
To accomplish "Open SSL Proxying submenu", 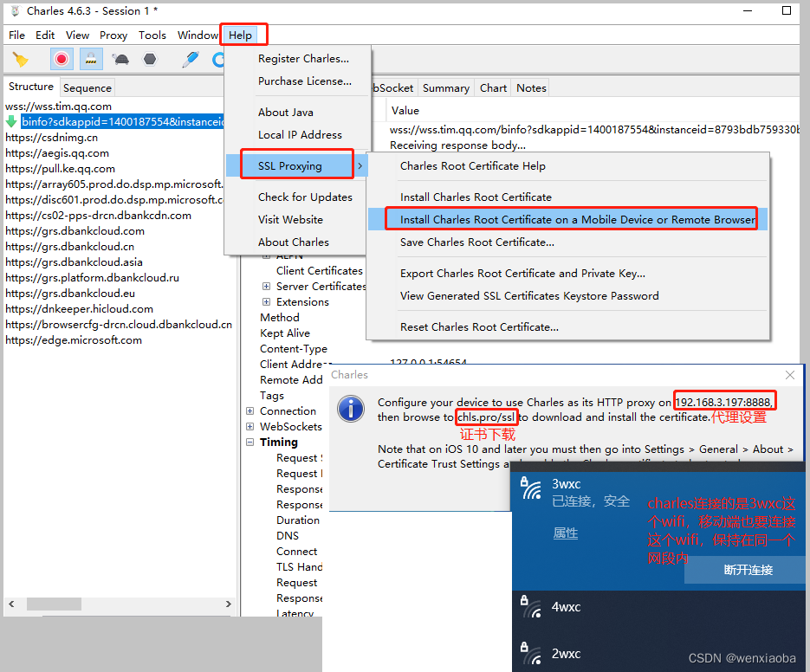I will [296, 165].
